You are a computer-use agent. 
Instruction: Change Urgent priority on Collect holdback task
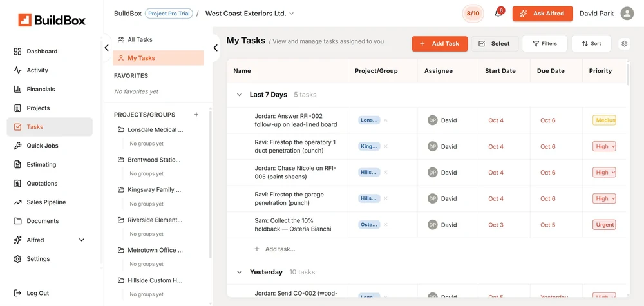tap(604, 225)
